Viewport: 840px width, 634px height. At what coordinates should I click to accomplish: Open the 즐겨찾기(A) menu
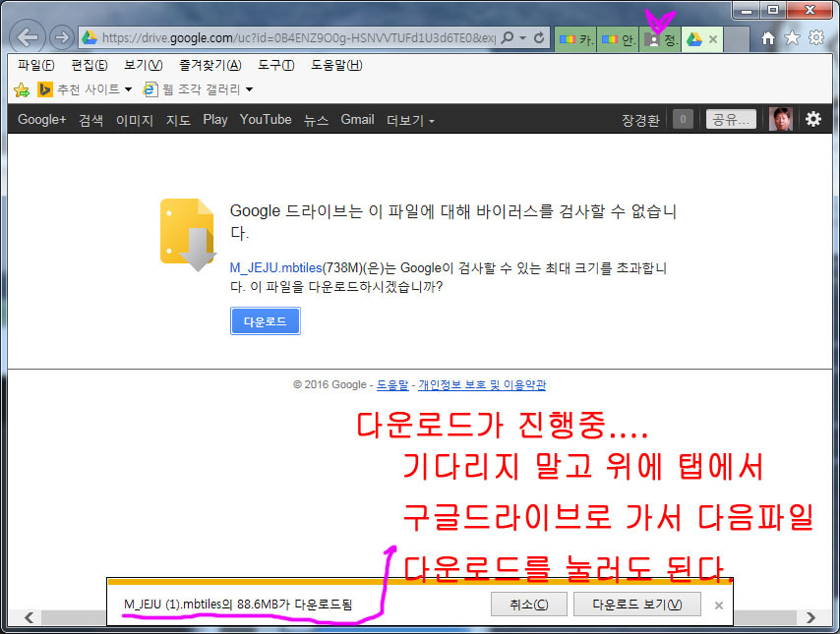(210, 65)
